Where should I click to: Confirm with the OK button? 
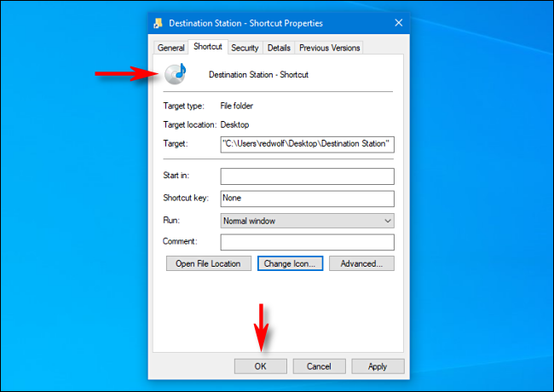coord(261,366)
